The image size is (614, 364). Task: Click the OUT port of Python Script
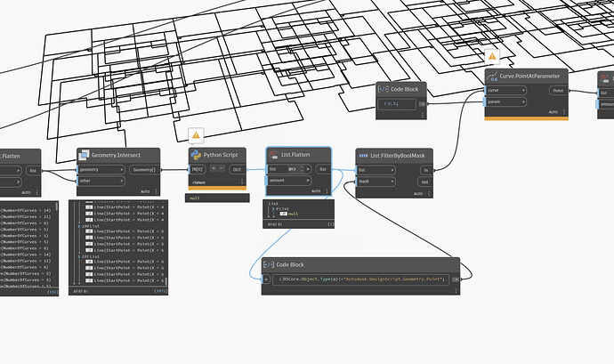point(237,168)
